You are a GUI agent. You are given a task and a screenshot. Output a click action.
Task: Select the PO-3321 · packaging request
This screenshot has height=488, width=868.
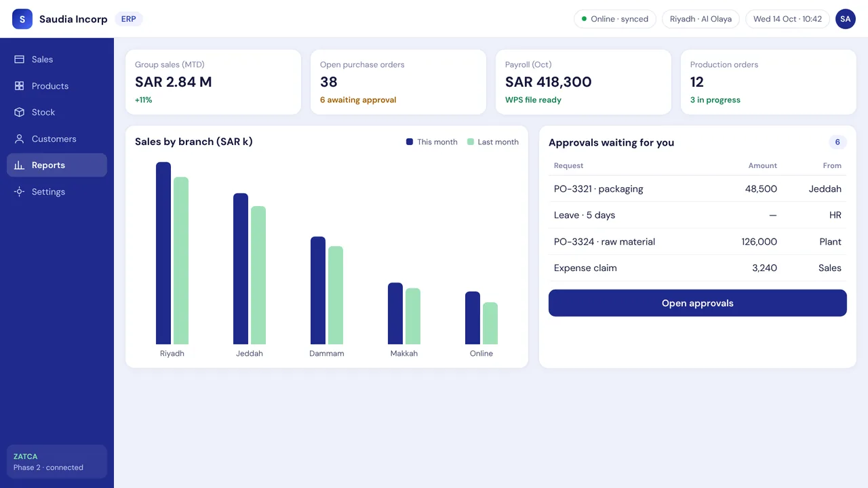coord(698,189)
